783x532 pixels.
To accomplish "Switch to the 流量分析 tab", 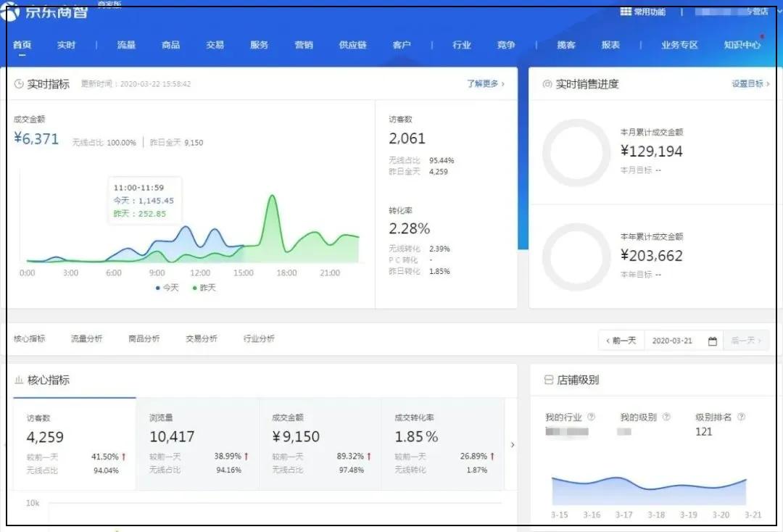I will [x=87, y=338].
